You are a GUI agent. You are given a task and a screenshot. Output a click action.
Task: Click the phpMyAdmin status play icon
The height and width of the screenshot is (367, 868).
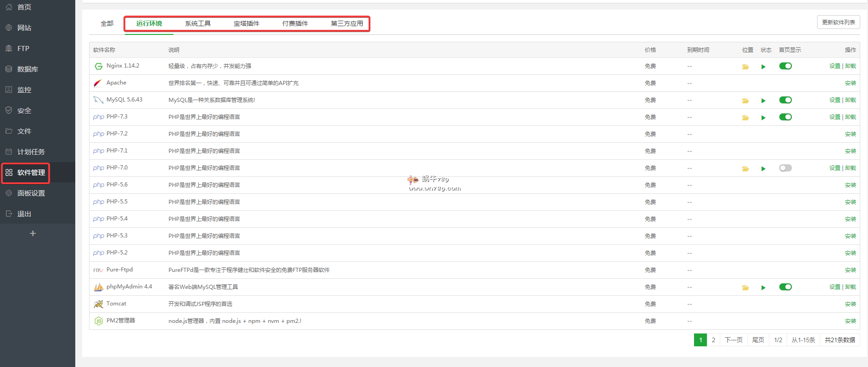[763, 288]
